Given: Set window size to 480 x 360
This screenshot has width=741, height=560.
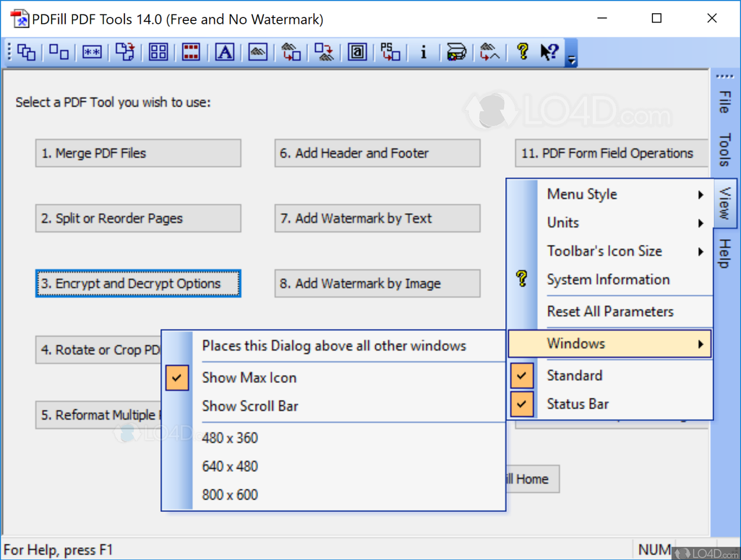Looking at the screenshot, I should pyautogui.click(x=333, y=438).
